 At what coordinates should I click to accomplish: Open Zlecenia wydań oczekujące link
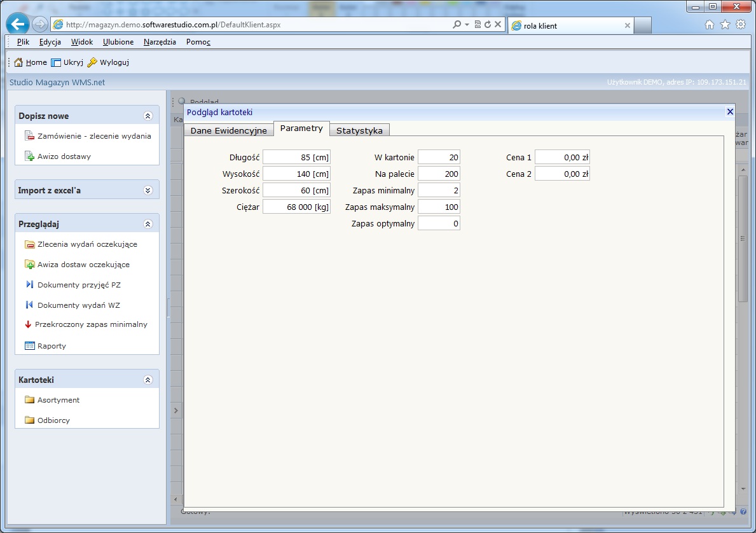[87, 244]
